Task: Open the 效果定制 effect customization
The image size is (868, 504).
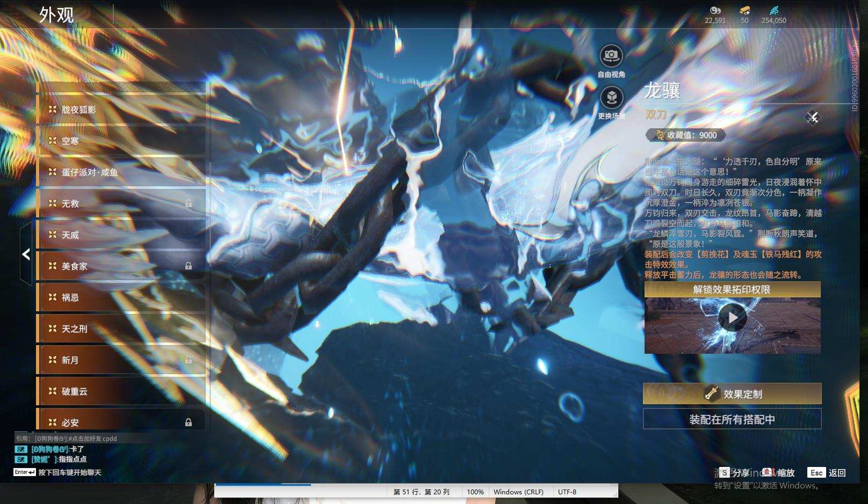Action: pos(732,394)
